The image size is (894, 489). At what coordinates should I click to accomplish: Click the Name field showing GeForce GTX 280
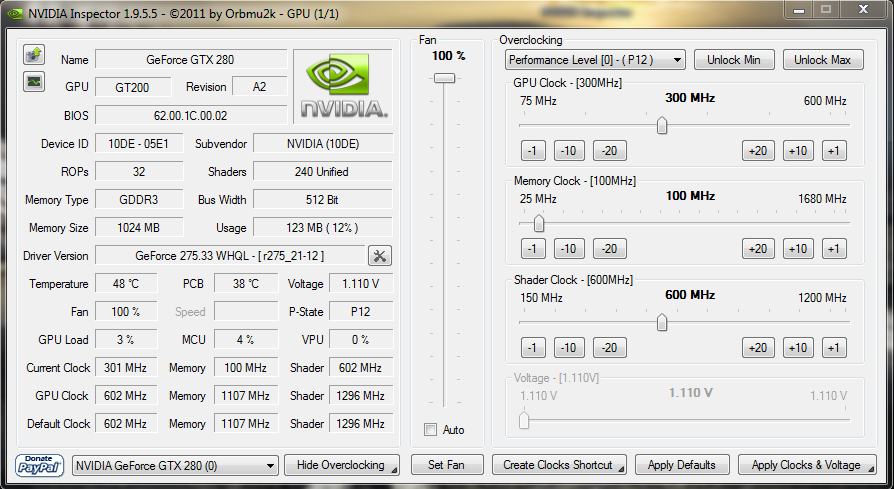point(190,60)
